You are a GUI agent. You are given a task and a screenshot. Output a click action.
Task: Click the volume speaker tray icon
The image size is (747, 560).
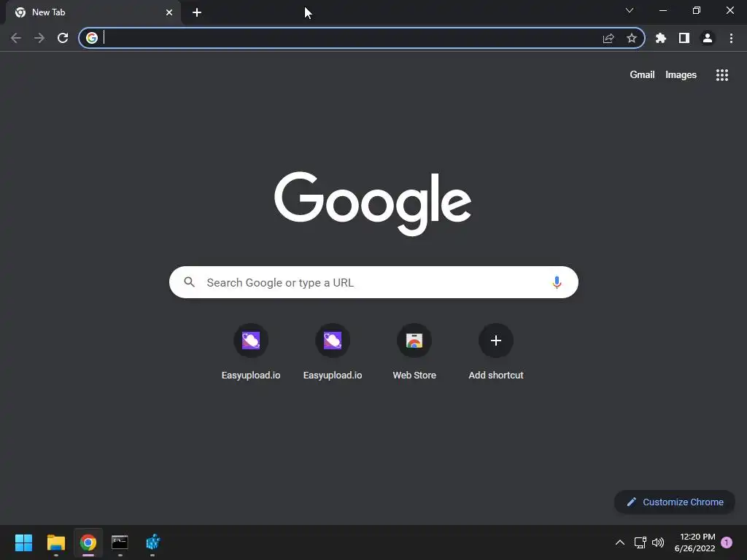(x=658, y=542)
